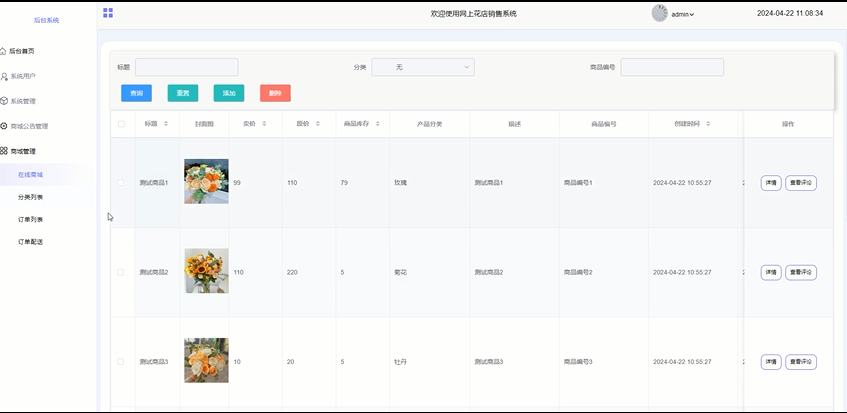Open the admin user dropdown arrow
Image resolution: width=847 pixels, height=413 pixels.
tap(691, 15)
